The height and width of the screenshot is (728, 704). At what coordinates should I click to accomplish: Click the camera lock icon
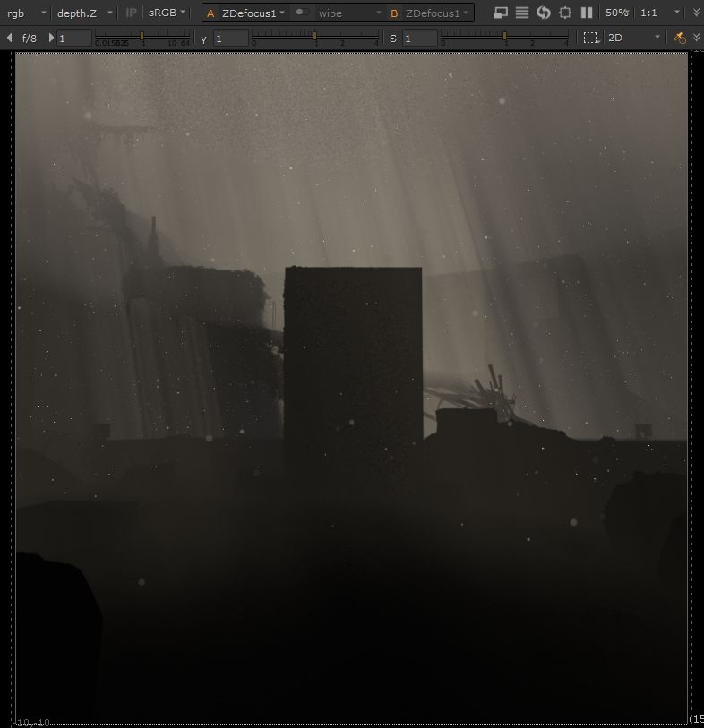coord(679,38)
